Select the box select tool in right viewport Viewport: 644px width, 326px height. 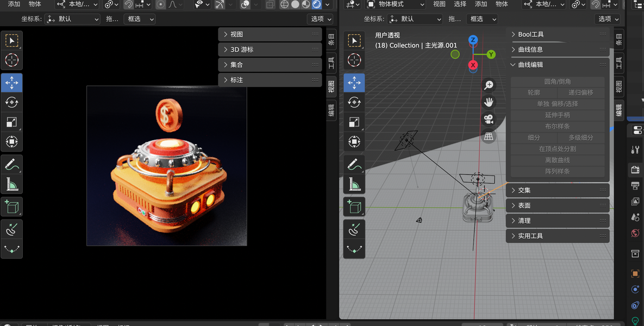[354, 41]
